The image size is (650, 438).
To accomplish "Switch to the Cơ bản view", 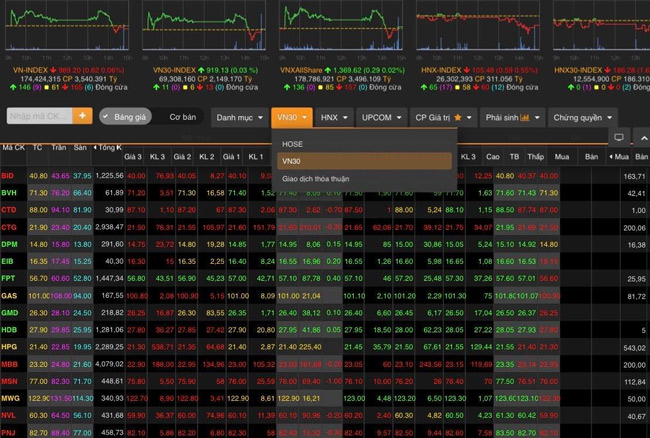I will (x=182, y=116).
